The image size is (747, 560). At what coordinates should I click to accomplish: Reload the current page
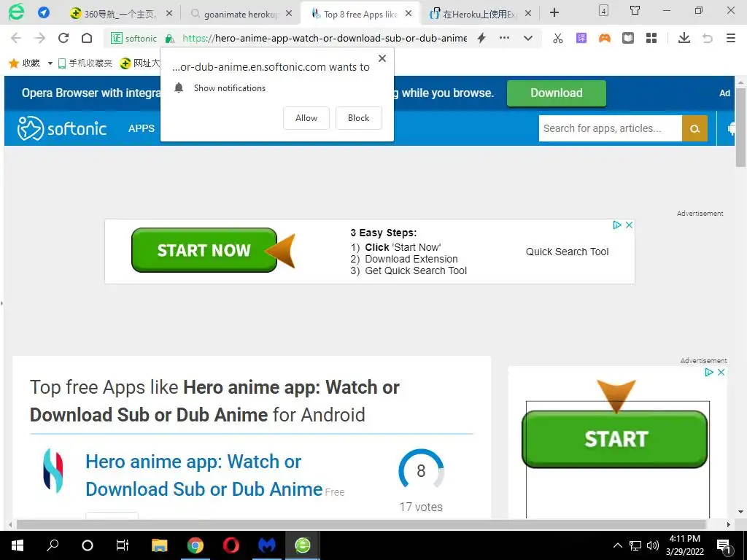[63, 38]
